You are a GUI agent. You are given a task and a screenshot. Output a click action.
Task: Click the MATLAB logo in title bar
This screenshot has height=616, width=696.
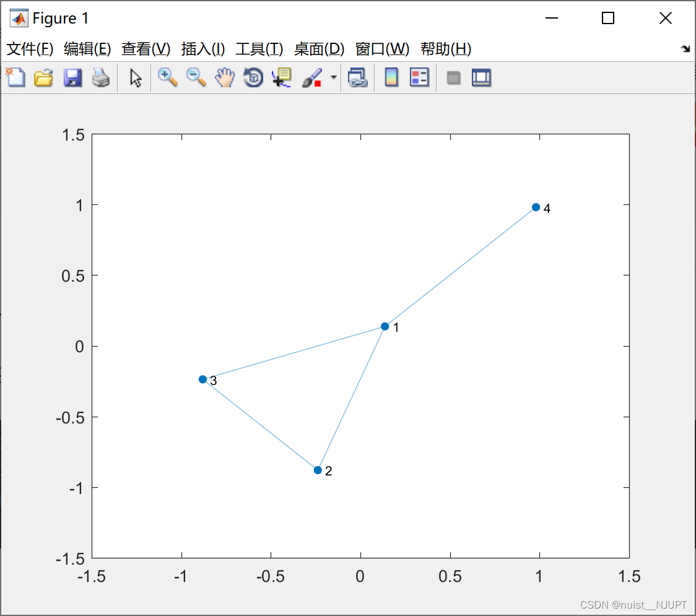click(x=19, y=18)
